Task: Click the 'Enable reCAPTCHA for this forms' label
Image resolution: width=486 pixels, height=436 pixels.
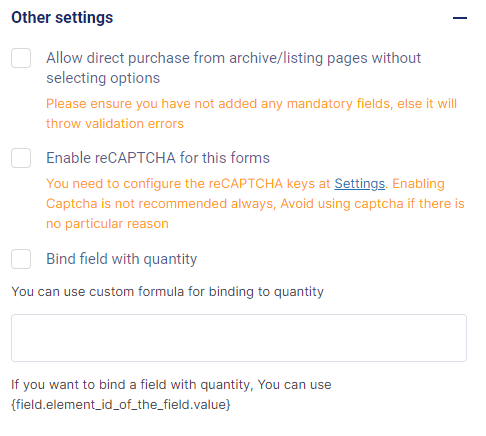Action: coord(158,158)
